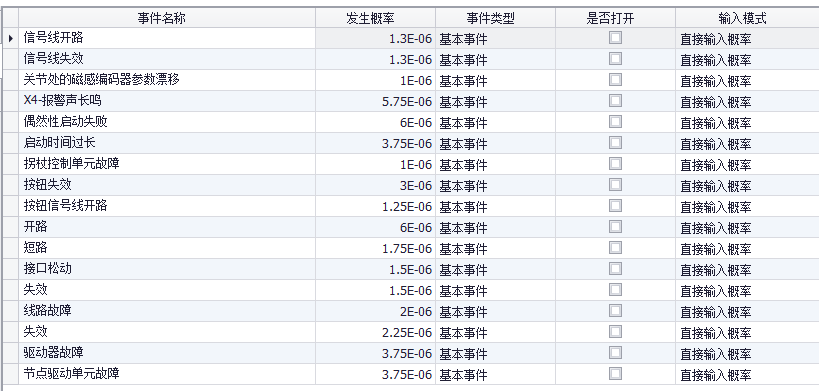Select the 2E-06 probability cell
The width and height of the screenshot is (819, 391).
pos(375,311)
